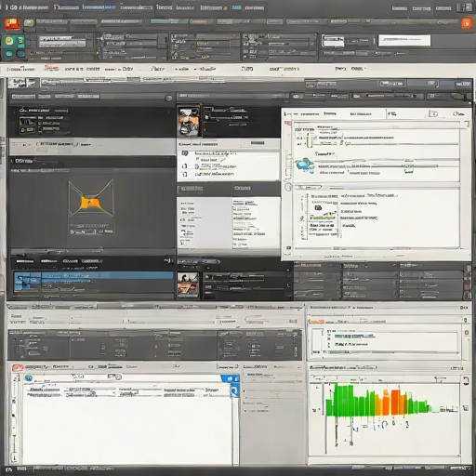Select the orange 3D shape in the dark viewport

[x=90, y=203]
